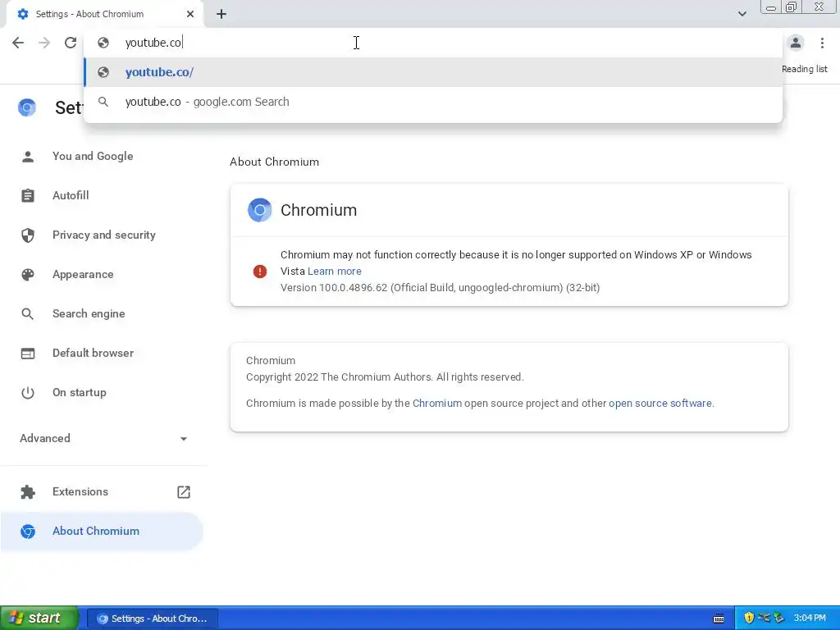This screenshot has height=630, width=840.
Task: Click the Safely Remove Hardware tray icon
Action: (x=778, y=619)
